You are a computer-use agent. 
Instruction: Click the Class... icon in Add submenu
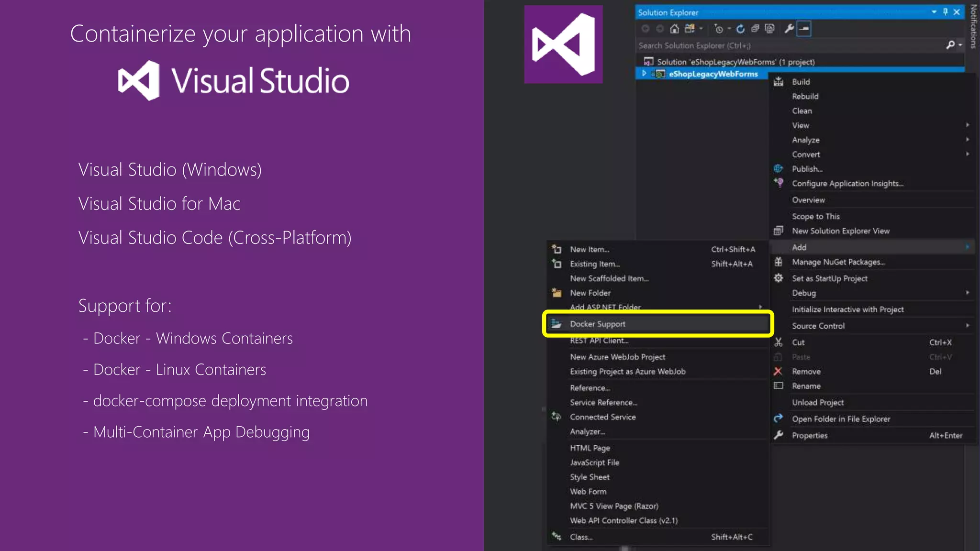[x=556, y=537]
